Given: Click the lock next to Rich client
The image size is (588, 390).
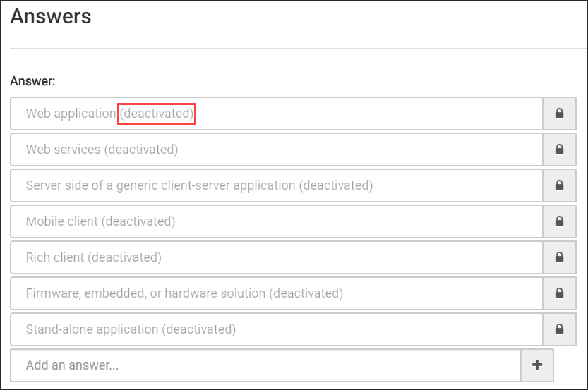Looking at the screenshot, I should [x=559, y=257].
